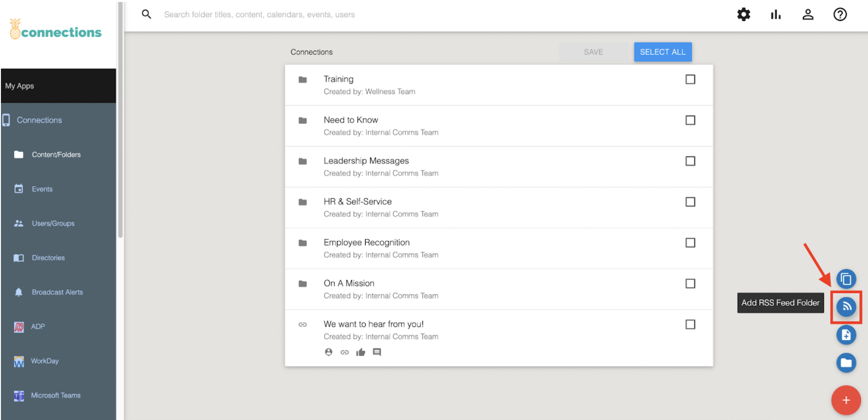Click the account person icon in the header
868x420 pixels.
808,14
